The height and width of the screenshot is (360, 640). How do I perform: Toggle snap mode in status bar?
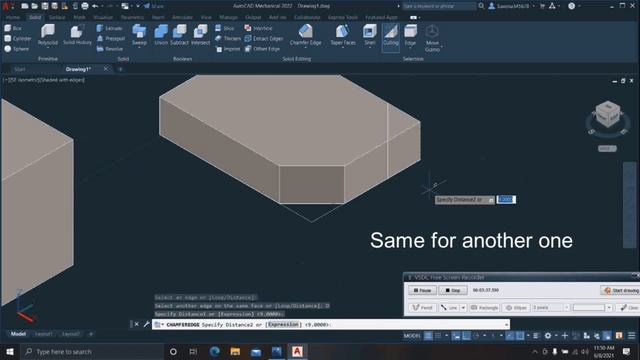438,336
